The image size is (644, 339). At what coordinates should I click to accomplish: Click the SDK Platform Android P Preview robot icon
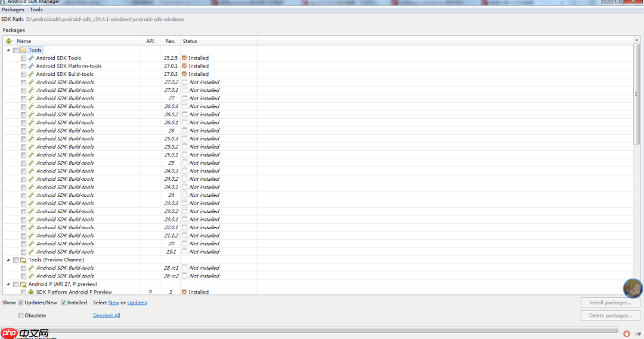point(31,292)
